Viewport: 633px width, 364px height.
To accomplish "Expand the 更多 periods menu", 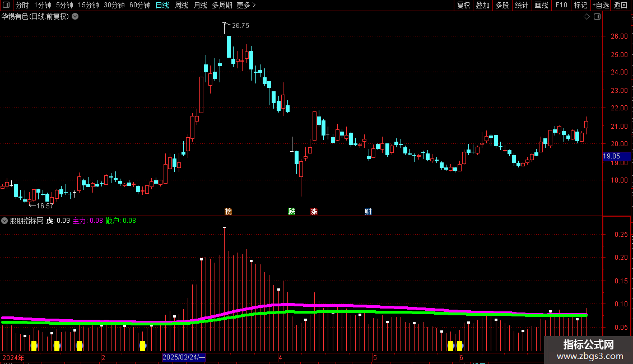I will pyautogui.click(x=246, y=5).
